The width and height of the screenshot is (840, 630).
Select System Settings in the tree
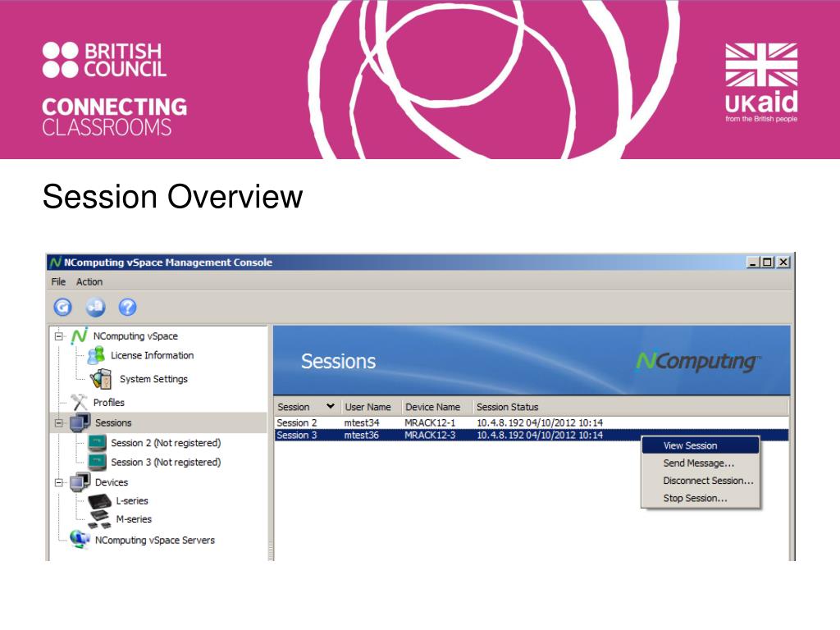pos(153,379)
